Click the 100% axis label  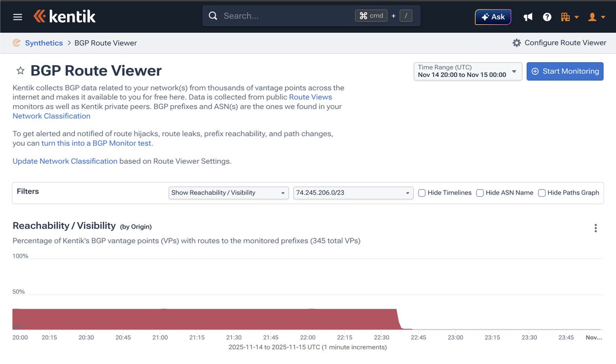[21, 256]
